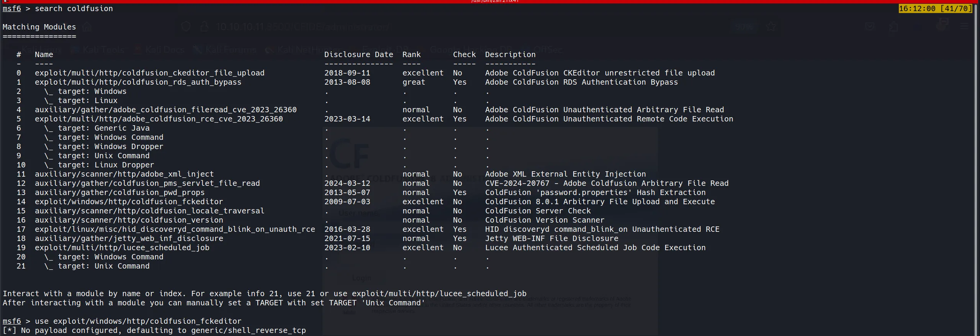The height and width of the screenshot is (336, 980).
Task: Click the coldfusion_version scanner module name
Action: [129, 220]
